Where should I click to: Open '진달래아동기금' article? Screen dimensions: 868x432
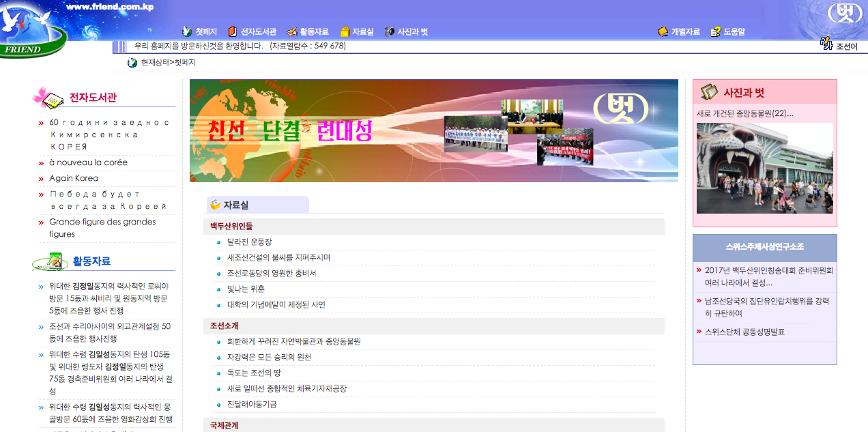(x=252, y=404)
